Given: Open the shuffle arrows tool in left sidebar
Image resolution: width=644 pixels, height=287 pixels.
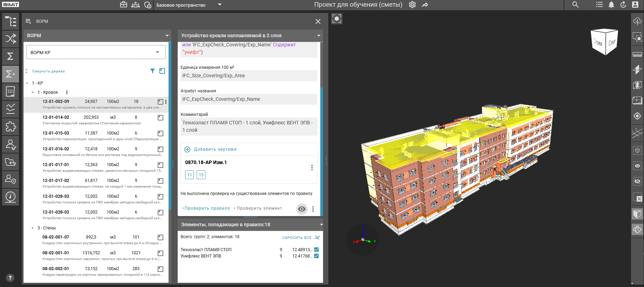Looking at the screenshot, I should (x=11, y=39).
